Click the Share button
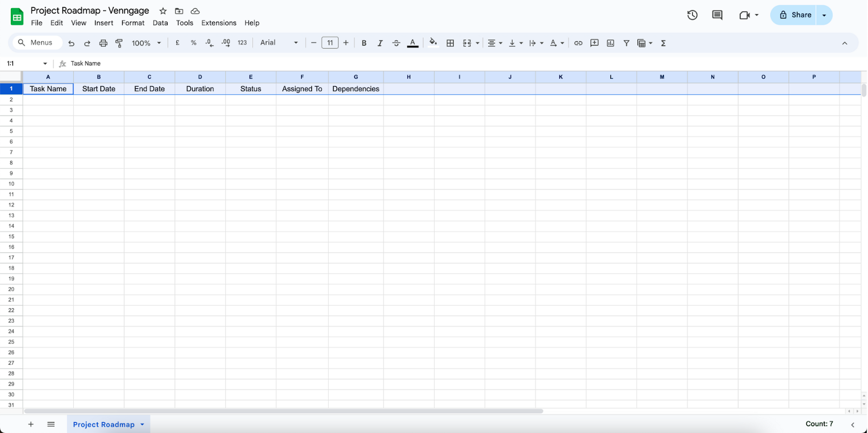This screenshot has width=868, height=433. pos(795,15)
